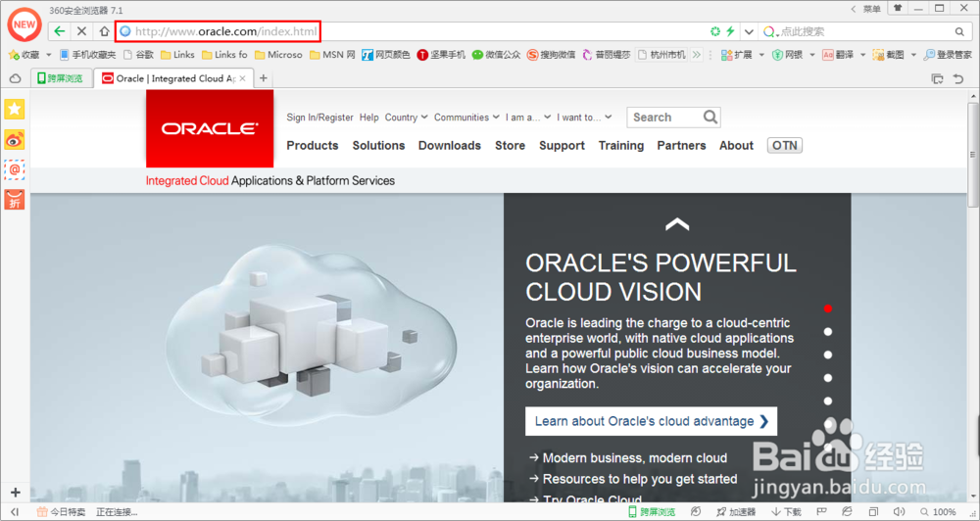Open address bar history dropdown arrow
Image resolution: width=980 pixels, height=521 pixels.
748,31
